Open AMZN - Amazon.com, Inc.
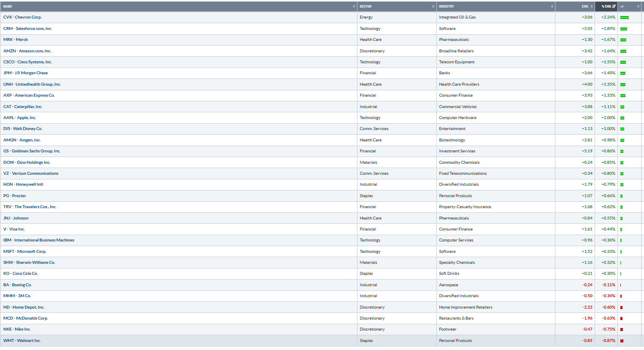The image size is (644, 350). pos(27,51)
